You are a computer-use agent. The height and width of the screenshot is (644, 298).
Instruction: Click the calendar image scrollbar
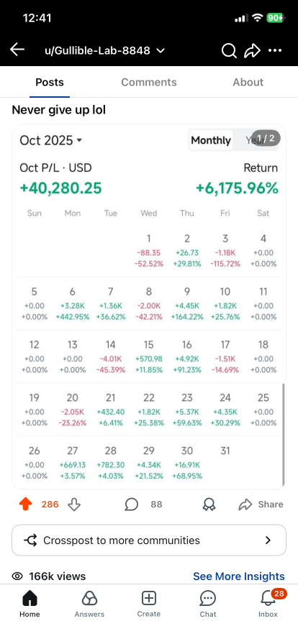[283, 435]
